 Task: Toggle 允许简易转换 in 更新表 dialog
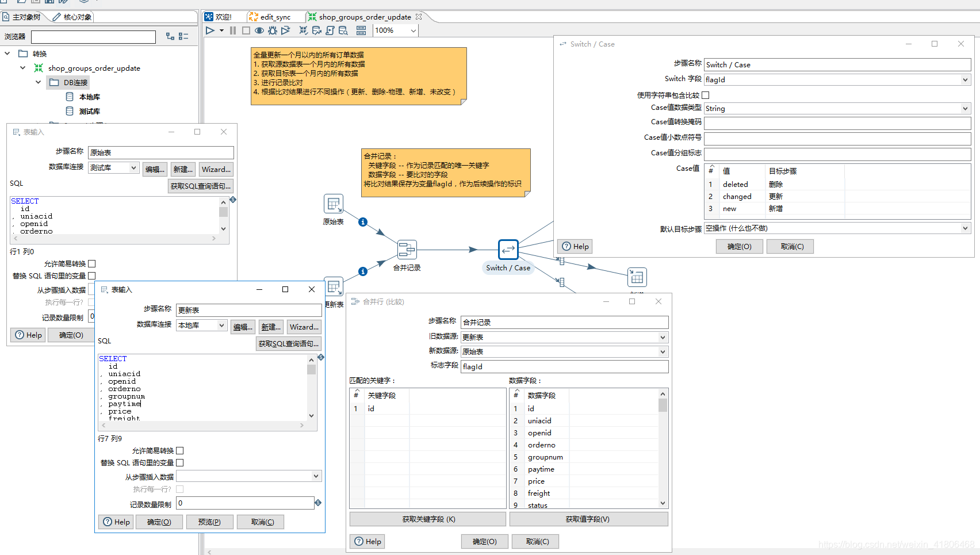point(180,451)
